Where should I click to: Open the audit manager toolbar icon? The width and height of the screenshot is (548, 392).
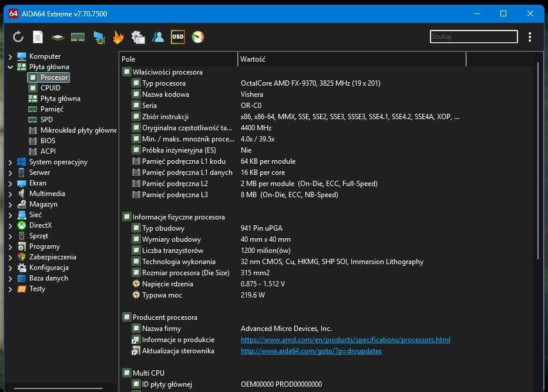138,37
